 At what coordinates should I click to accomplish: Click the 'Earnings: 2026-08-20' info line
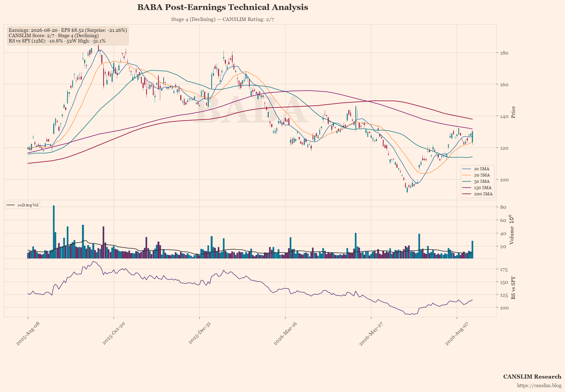pyautogui.click(x=68, y=30)
